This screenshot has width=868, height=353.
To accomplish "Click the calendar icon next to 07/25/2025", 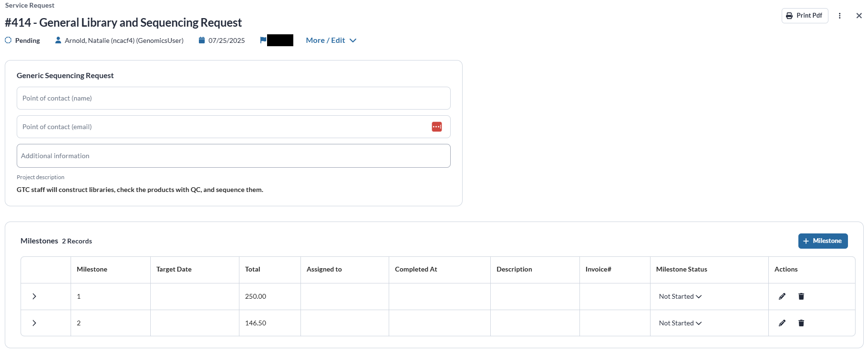I will [202, 40].
